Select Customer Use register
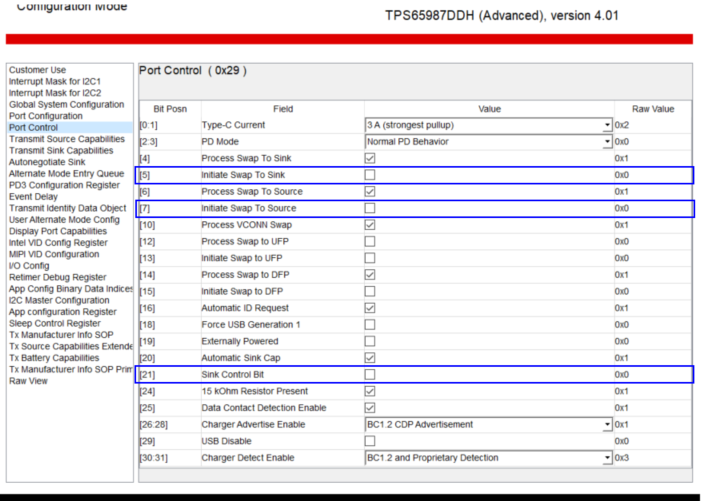Image resolution: width=701 pixels, height=501 pixels. [x=38, y=70]
